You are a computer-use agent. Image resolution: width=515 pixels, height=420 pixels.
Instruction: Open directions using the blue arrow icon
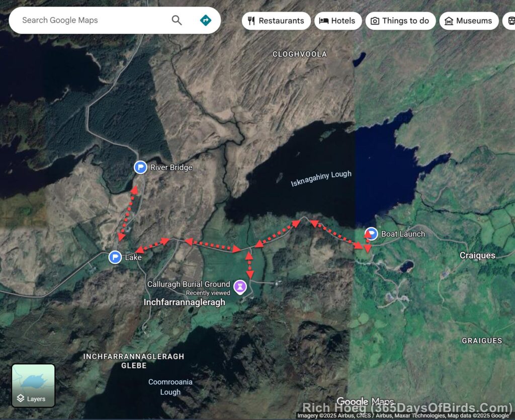(205, 20)
